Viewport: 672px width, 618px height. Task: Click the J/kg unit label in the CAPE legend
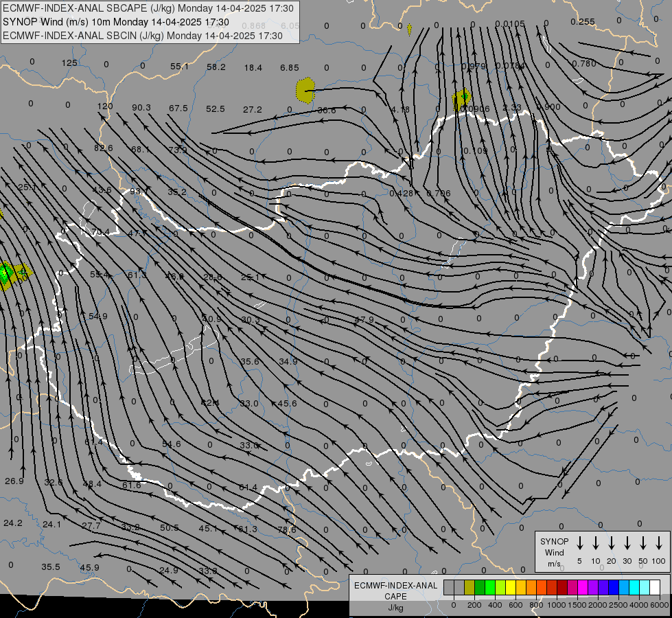(x=395, y=608)
